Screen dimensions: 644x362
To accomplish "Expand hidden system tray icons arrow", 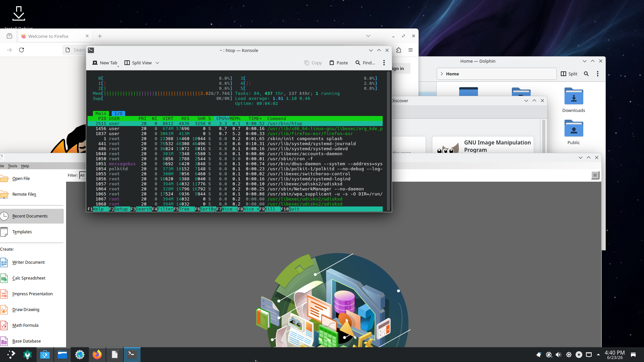I will pos(598,355).
